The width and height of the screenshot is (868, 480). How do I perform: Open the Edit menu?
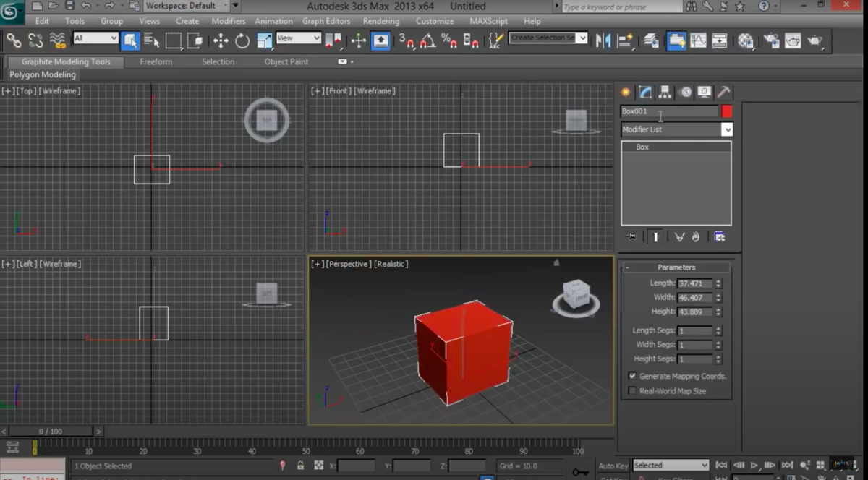coord(42,22)
